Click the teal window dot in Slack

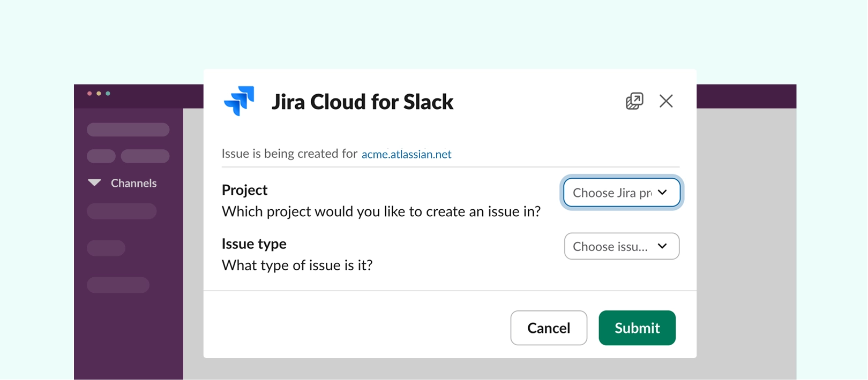108,94
